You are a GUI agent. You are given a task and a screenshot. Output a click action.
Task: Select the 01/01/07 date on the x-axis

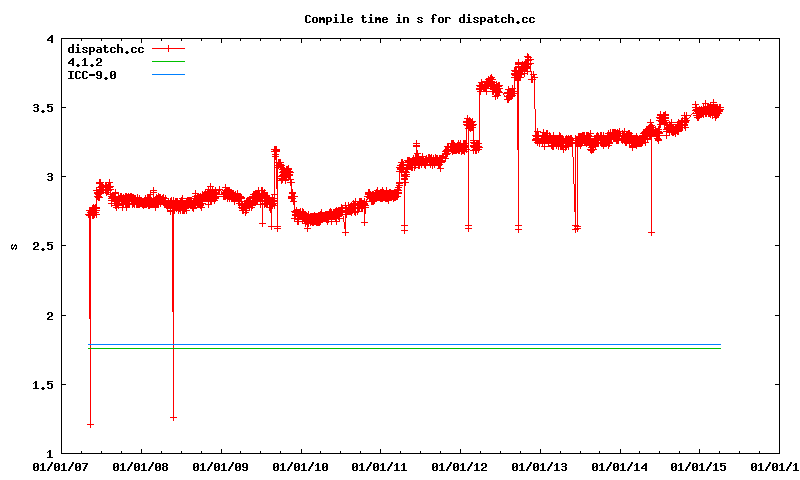(59, 466)
